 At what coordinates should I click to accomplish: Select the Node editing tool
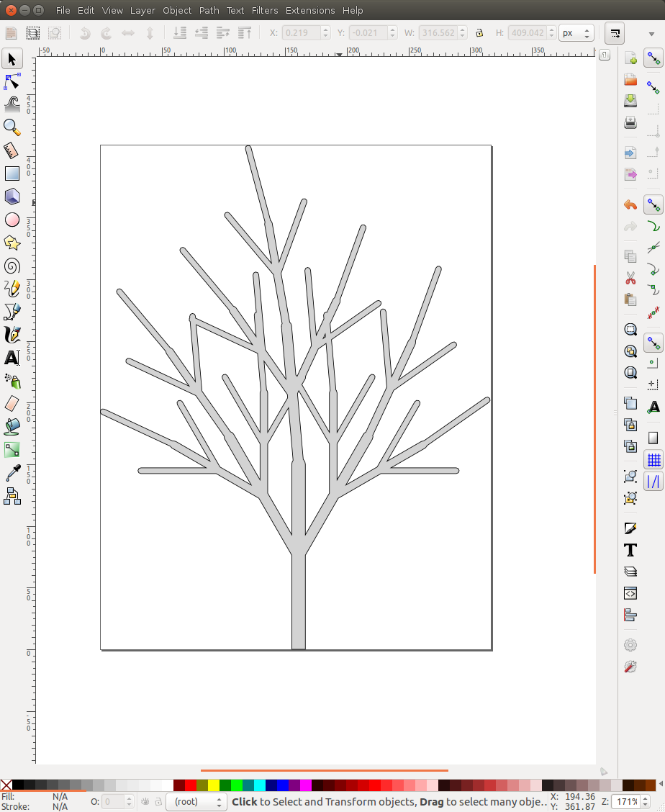click(x=12, y=81)
